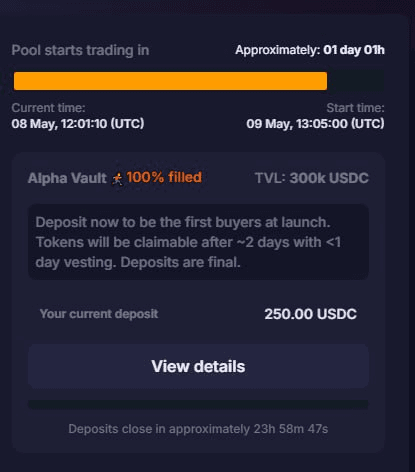Click the 250.00 USDC deposit amount

click(x=310, y=314)
